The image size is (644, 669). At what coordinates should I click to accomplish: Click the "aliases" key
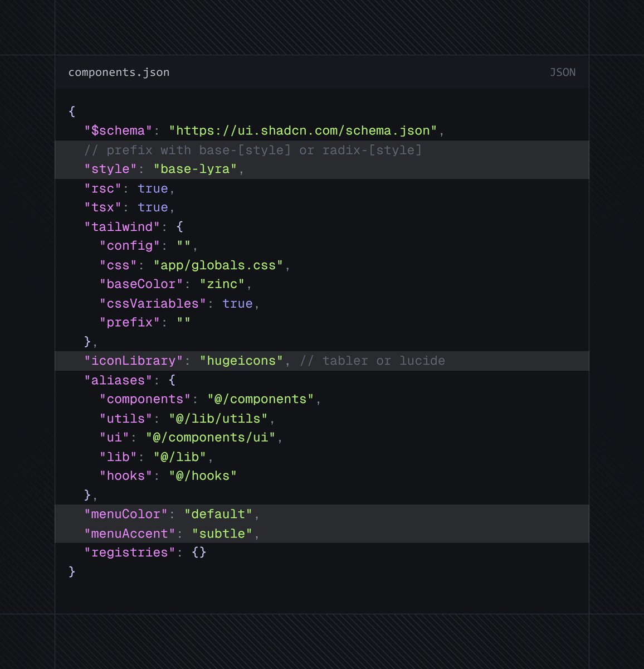pyautogui.click(x=118, y=380)
